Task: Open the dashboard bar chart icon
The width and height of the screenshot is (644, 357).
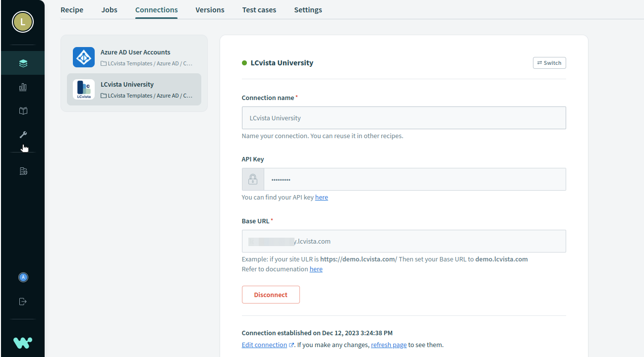Action: 23,87
